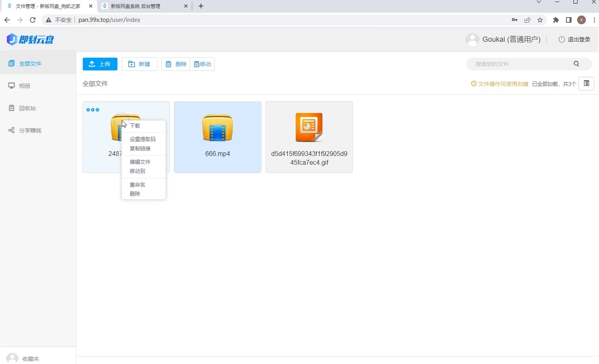This screenshot has height=364, width=599.
Task: Click the 不安全 site warning icon
Action: [x=49, y=20]
